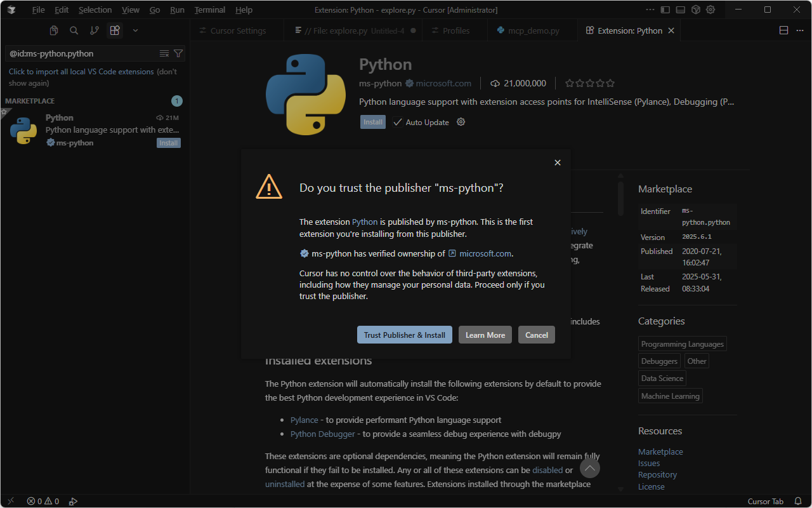Open the editor more actions ellipsis

tap(799, 30)
